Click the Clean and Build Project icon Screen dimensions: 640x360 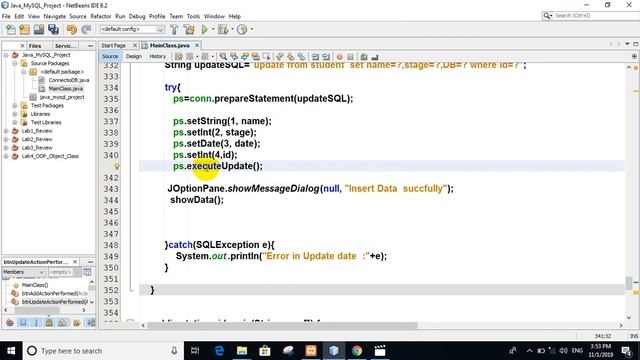189,29
